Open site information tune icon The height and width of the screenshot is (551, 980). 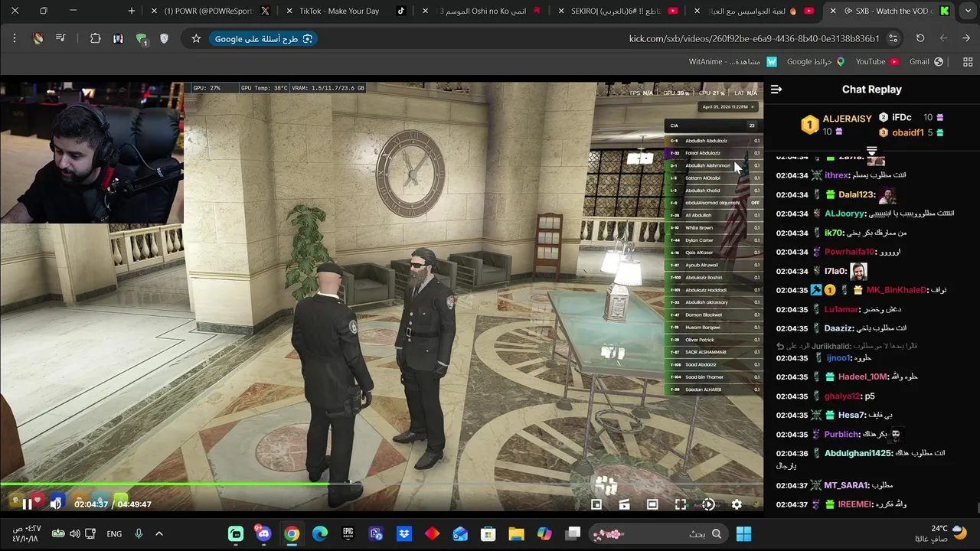[x=893, y=38]
